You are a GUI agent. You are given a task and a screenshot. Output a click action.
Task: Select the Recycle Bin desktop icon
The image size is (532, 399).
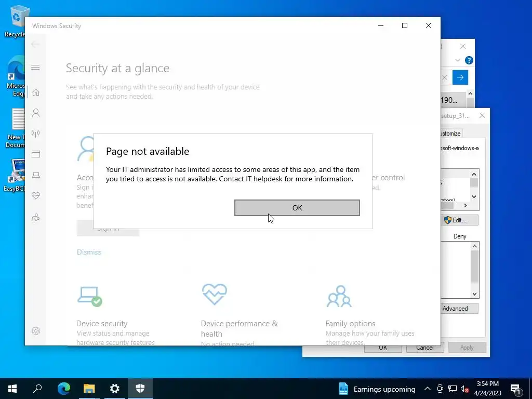pos(15,22)
